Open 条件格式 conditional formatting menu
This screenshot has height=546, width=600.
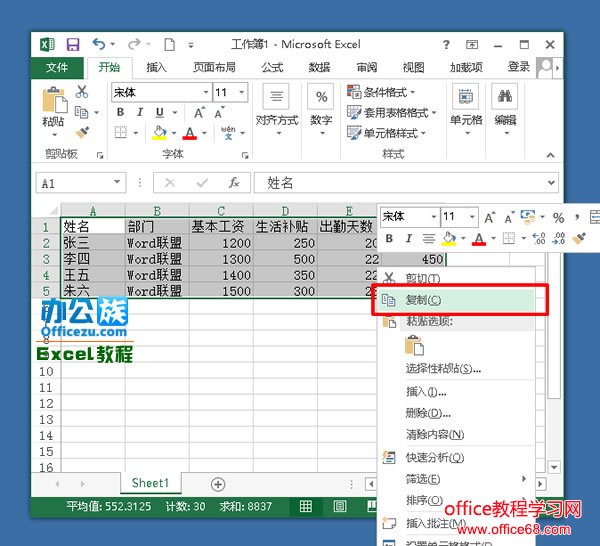[381, 92]
